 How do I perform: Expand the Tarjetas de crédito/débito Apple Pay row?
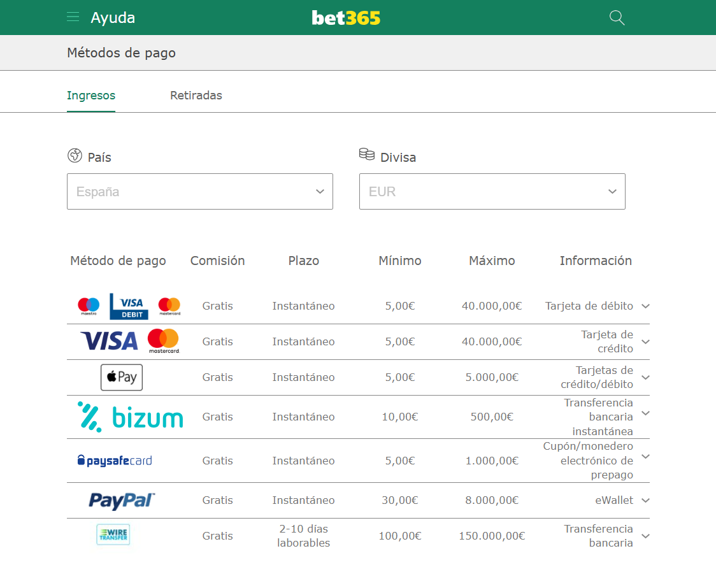(646, 377)
